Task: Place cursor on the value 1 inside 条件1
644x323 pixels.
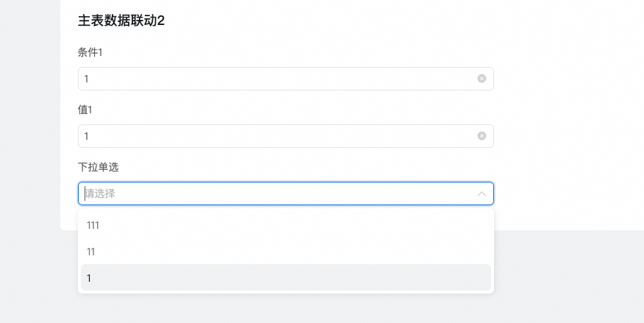Action: click(86, 79)
